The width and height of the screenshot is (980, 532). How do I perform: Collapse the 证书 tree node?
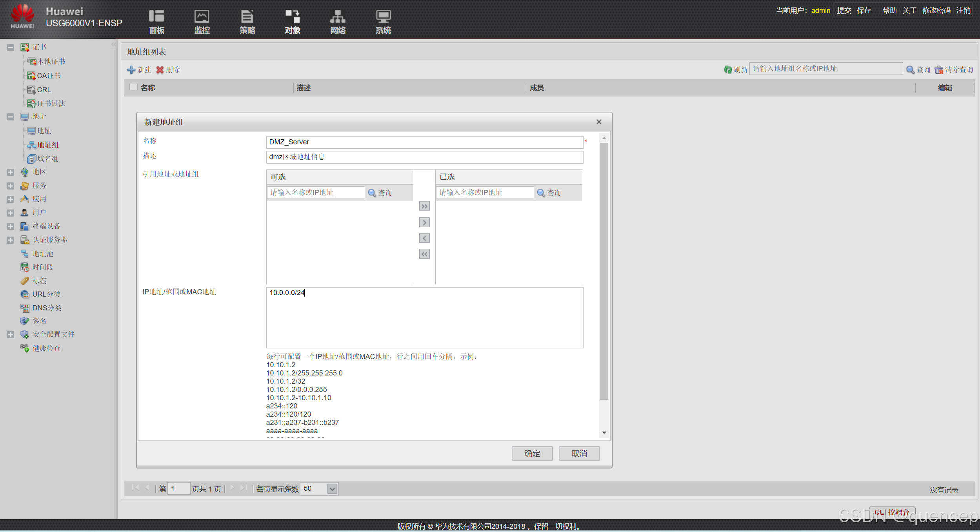tap(11, 47)
